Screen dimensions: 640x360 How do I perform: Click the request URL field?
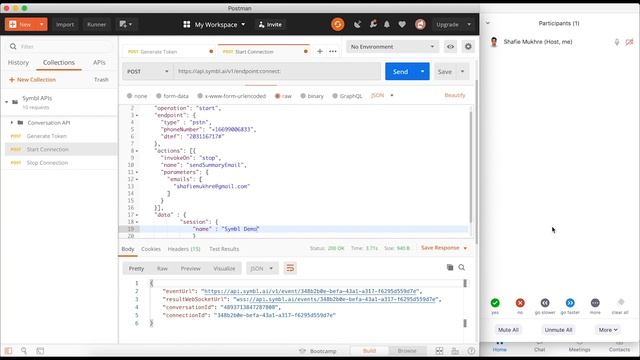(277, 71)
